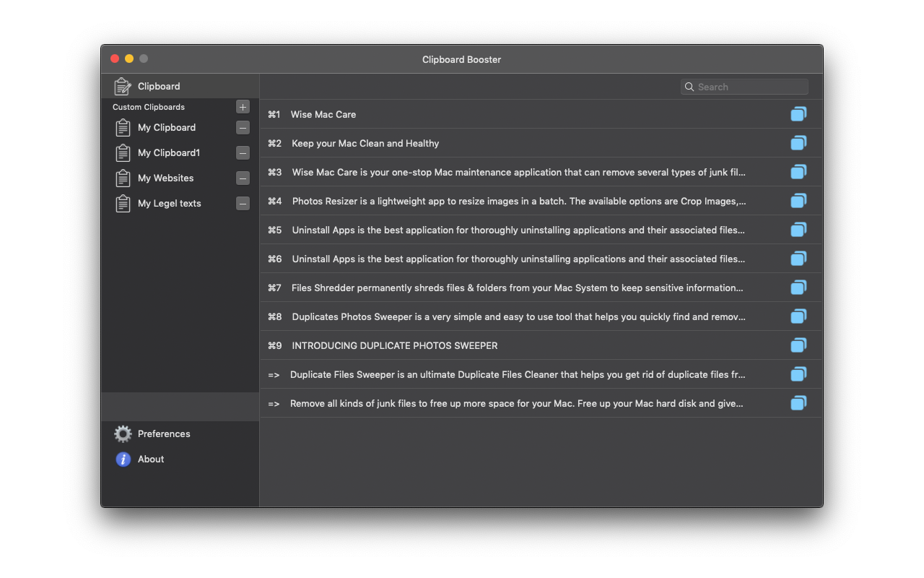Select 'Keep your Mac Clean and Healthy' entry
Screen dimensions: 924x578
tap(365, 143)
